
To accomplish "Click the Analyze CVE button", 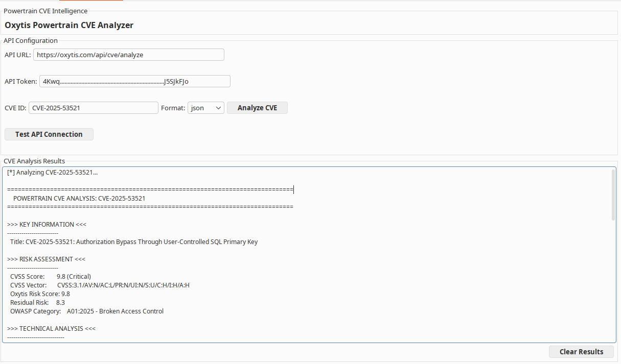I will [x=257, y=108].
